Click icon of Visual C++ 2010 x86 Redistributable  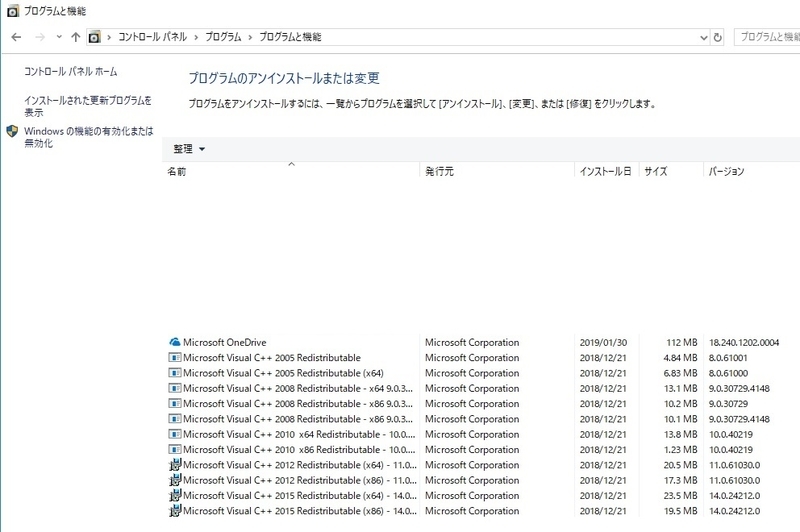[174, 449]
